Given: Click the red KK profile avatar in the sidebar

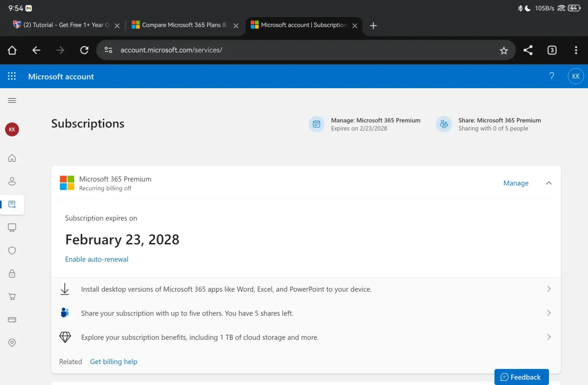Looking at the screenshot, I should tap(12, 130).
